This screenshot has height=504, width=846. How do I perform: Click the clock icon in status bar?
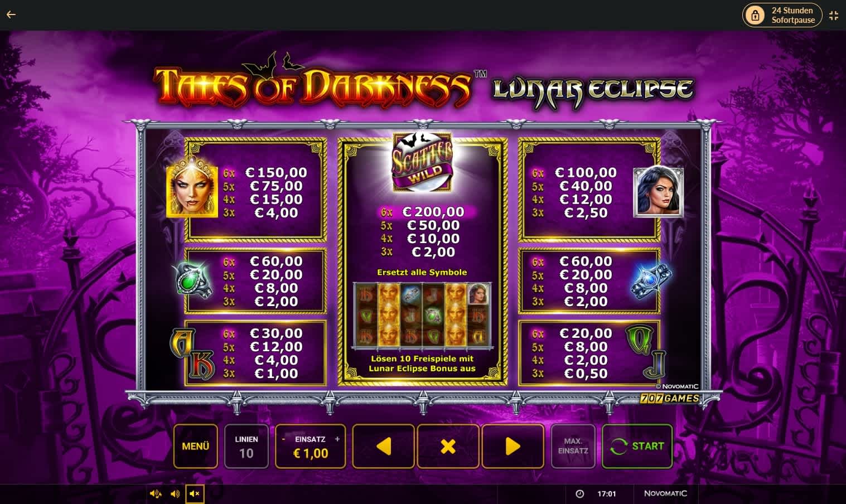579,494
